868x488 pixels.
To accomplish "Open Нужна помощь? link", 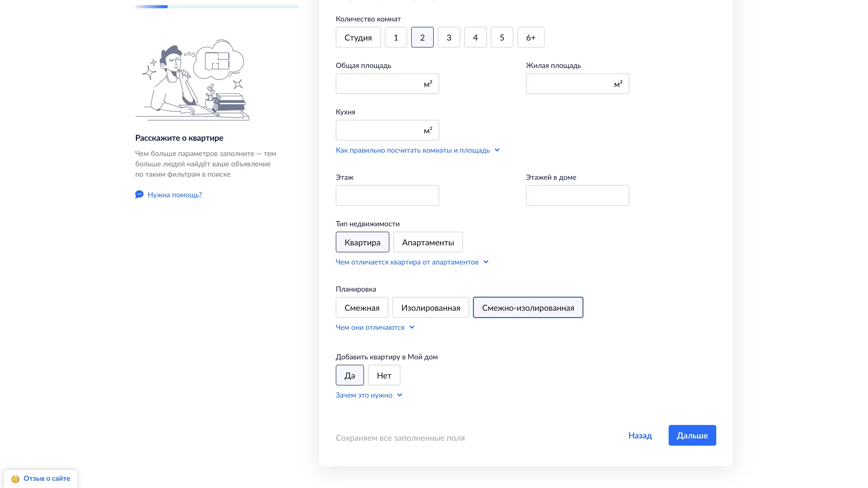I will [x=175, y=195].
